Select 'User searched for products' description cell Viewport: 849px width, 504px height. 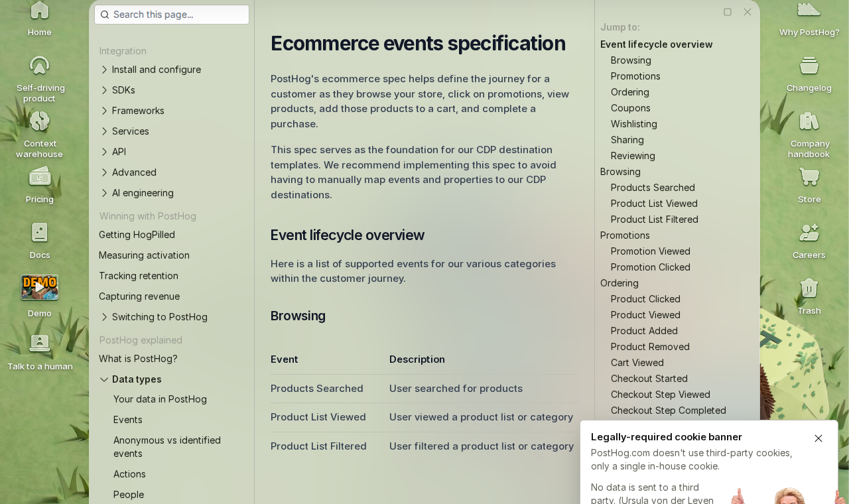456,389
